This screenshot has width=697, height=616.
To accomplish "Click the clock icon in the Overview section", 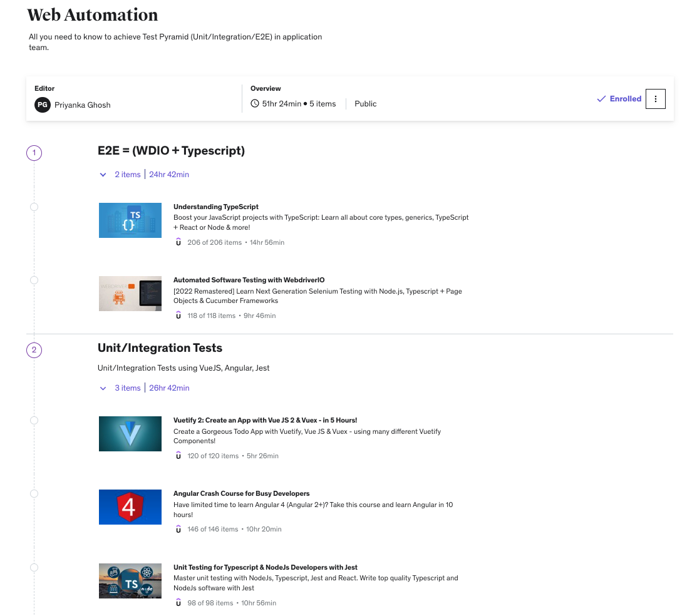I will pos(254,103).
